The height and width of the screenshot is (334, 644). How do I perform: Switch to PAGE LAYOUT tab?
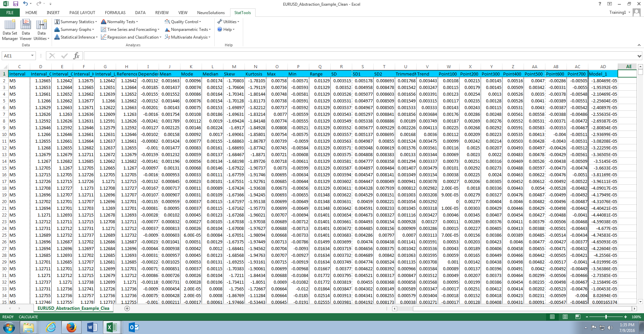pos(82,13)
